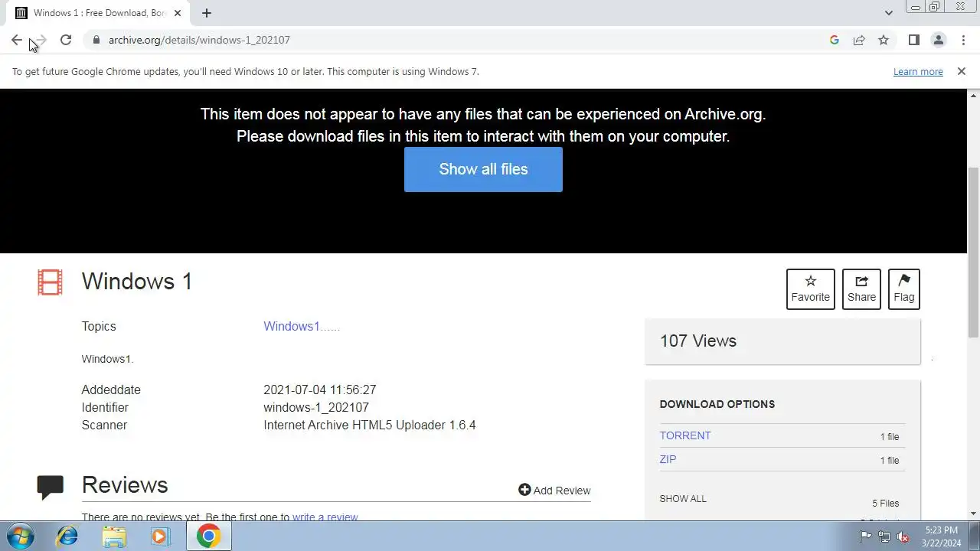The image size is (980, 551).
Task: Click the Chrome taskbar icon
Action: (x=208, y=536)
